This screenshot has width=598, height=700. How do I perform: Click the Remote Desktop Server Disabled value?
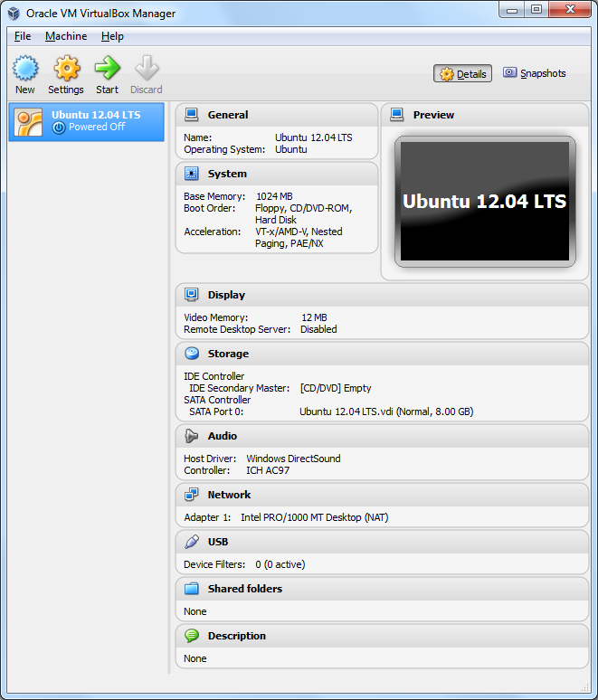click(318, 329)
